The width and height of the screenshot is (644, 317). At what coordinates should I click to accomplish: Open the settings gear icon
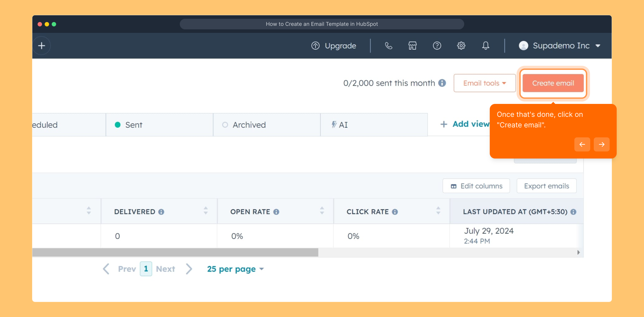pyautogui.click(x=461, y=46)
